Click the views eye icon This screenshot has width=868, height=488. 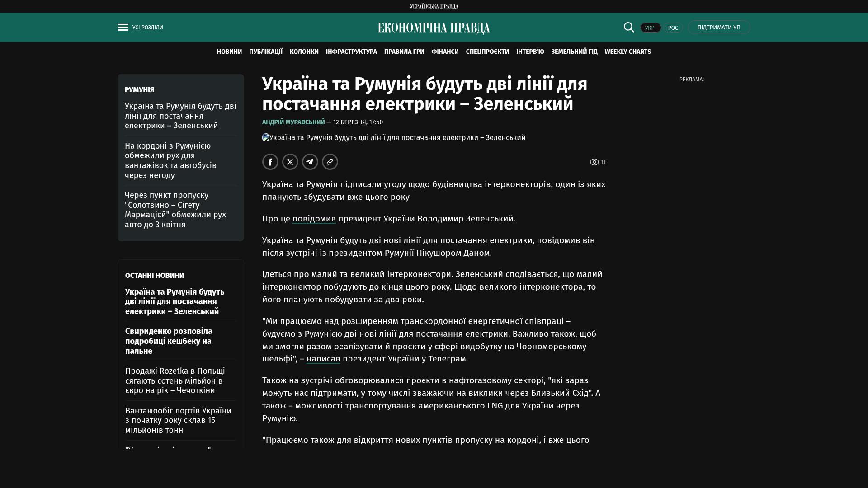(x=594, y=162)
